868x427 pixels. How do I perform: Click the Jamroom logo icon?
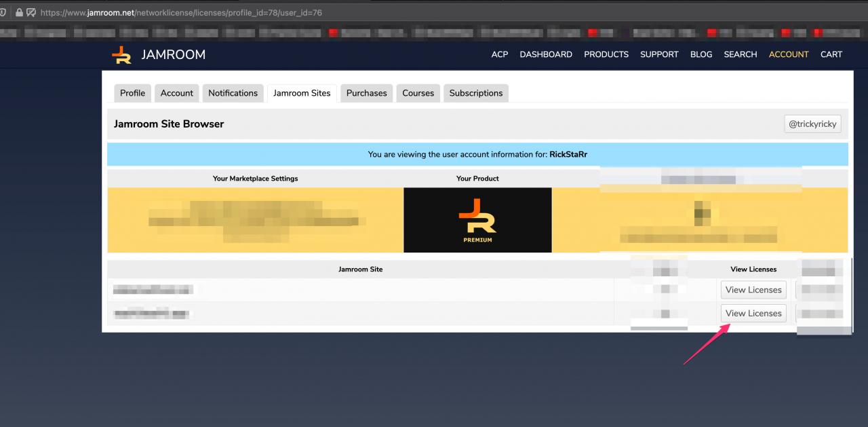tap(122, 55)
